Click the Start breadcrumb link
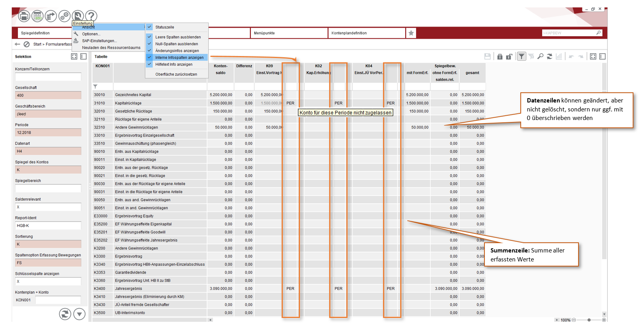Image resolution: width=644 pixels, height=330 pixels. pyautogui.click(x=37, y=44)
